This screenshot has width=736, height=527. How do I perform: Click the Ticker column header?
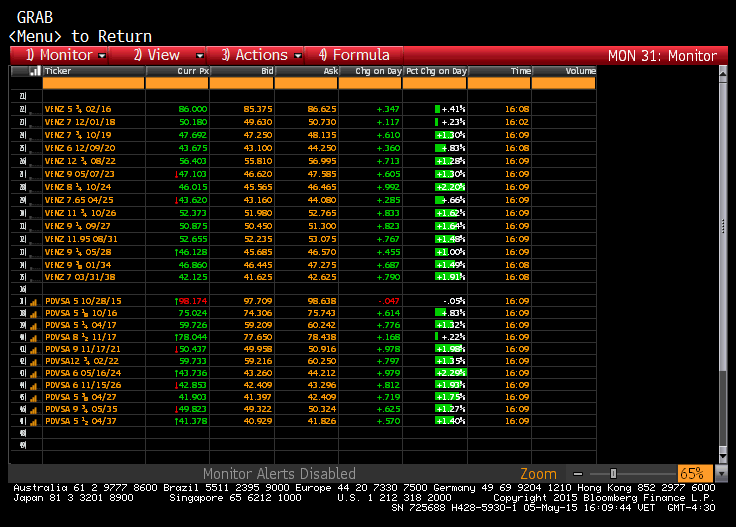[x=93, y=71]
